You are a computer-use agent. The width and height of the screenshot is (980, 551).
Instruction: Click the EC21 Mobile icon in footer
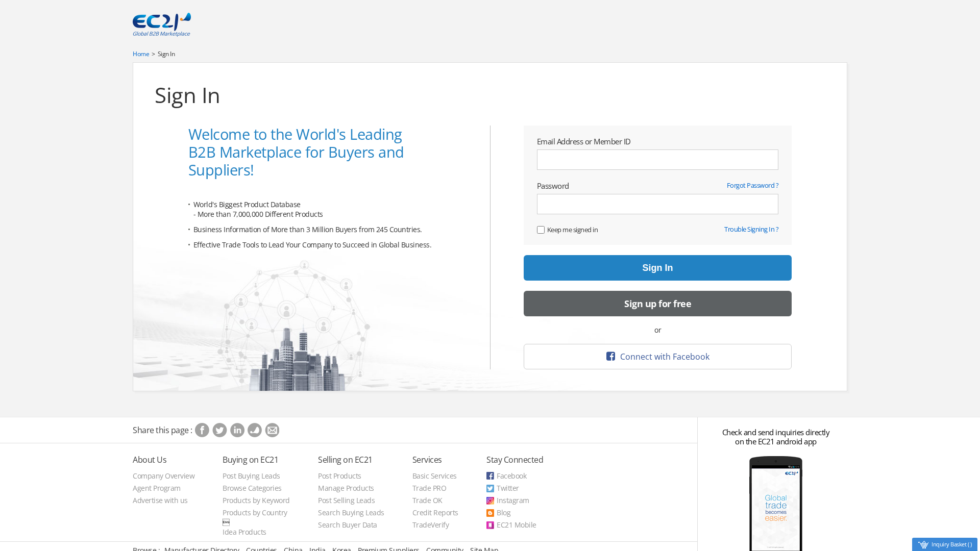[x=490, y=525]
